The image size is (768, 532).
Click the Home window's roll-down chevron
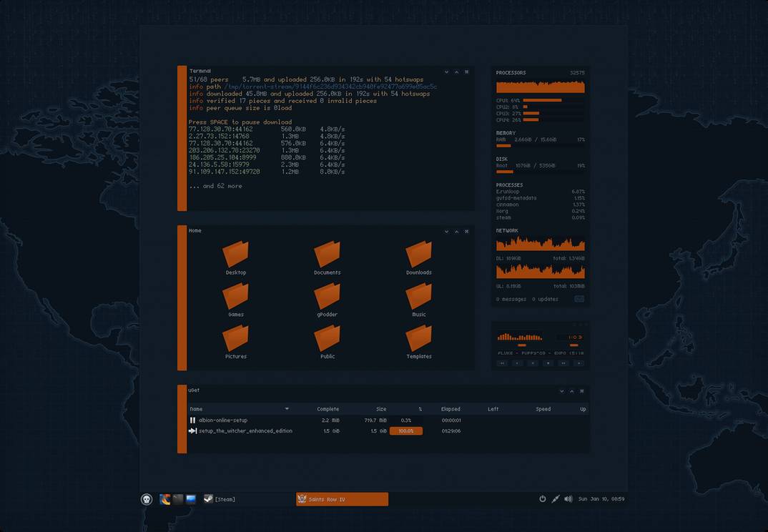(446, 231)
